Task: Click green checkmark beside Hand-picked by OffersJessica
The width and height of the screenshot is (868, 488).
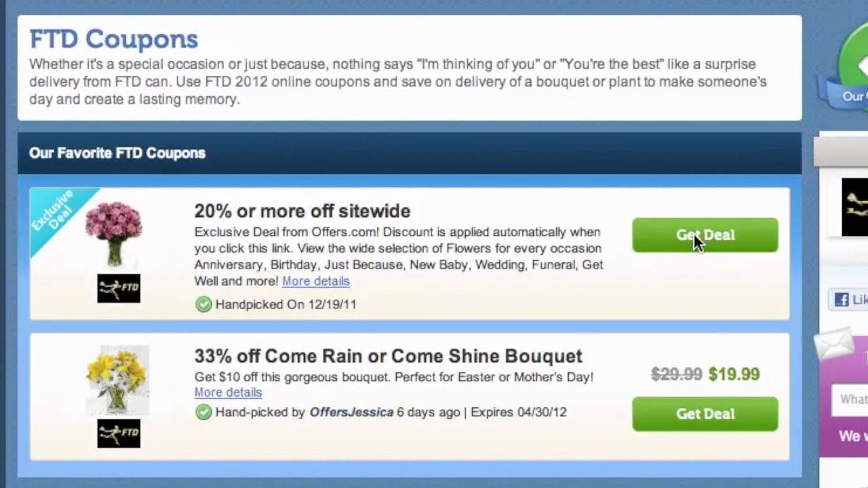Action: (x=203, y=412)
